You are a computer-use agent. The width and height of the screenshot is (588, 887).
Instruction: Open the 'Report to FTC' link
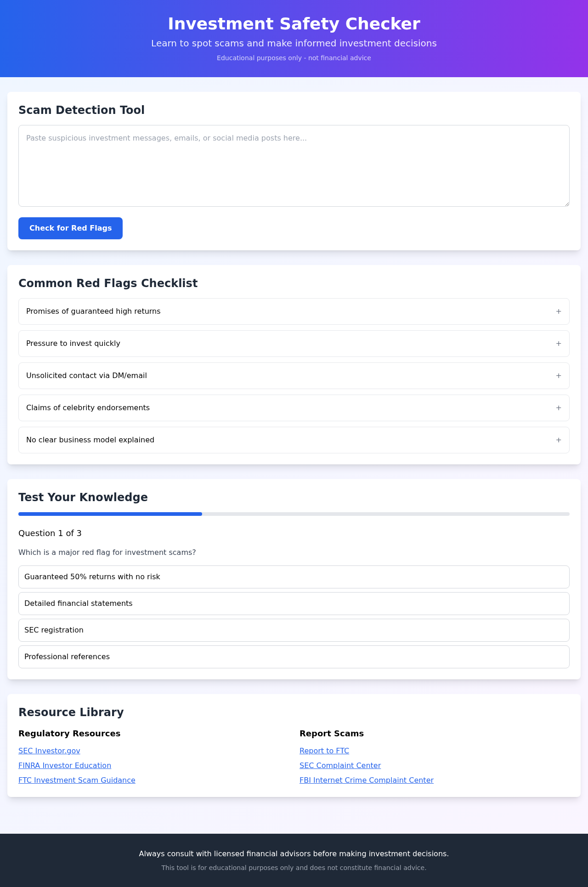(x=324, y=751)
